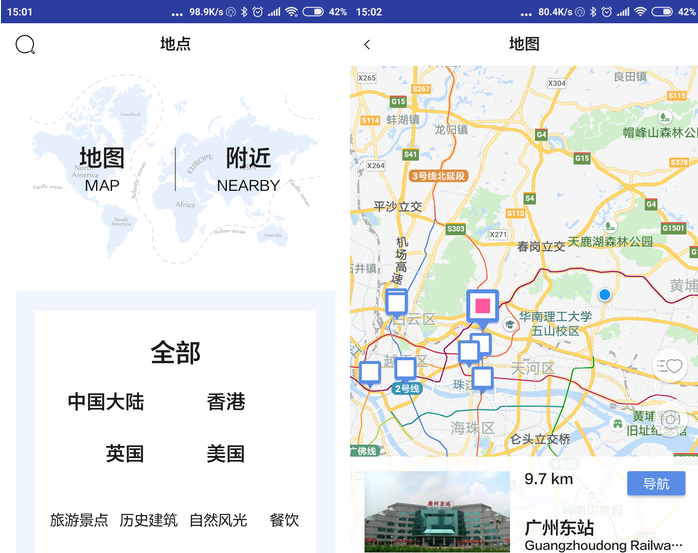Tap the 海珠区 district label
Viewport: 698px width, 553px height.
tap(472, 428)
